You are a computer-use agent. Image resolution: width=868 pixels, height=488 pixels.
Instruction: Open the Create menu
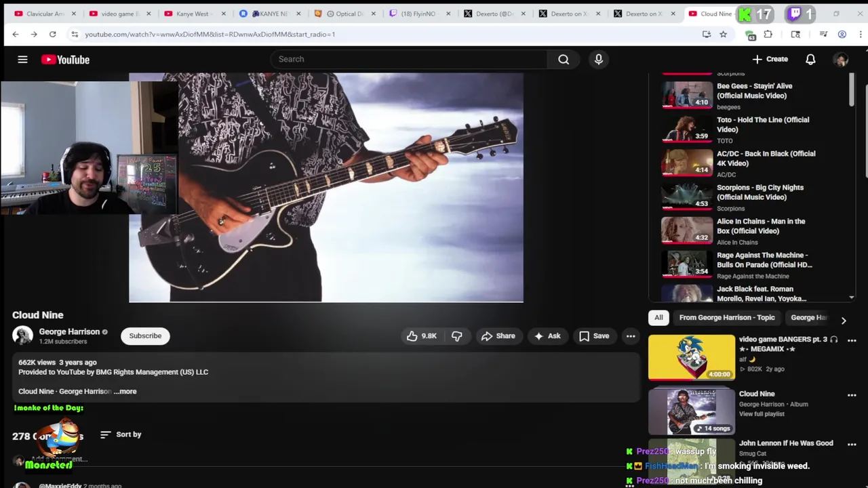[x=770, y=59]
